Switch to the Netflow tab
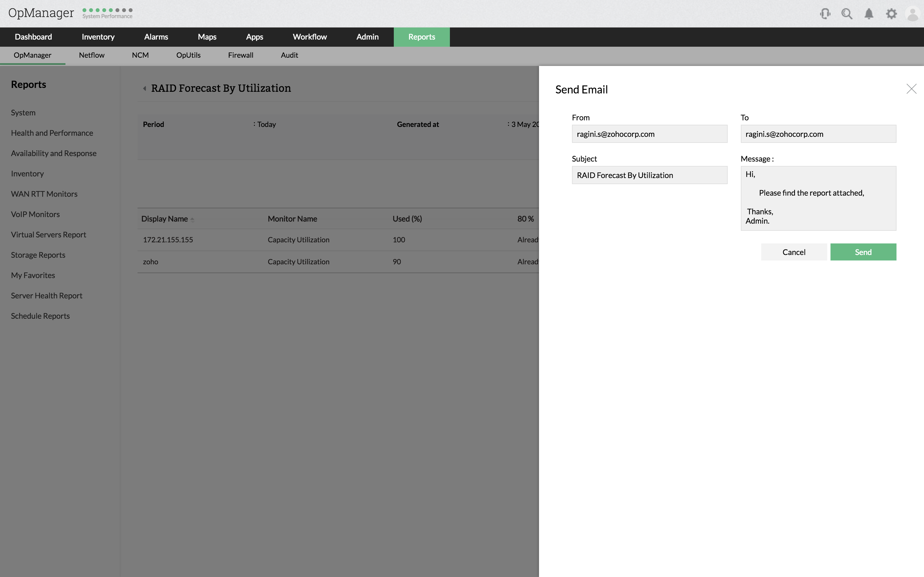 (92, 55)
